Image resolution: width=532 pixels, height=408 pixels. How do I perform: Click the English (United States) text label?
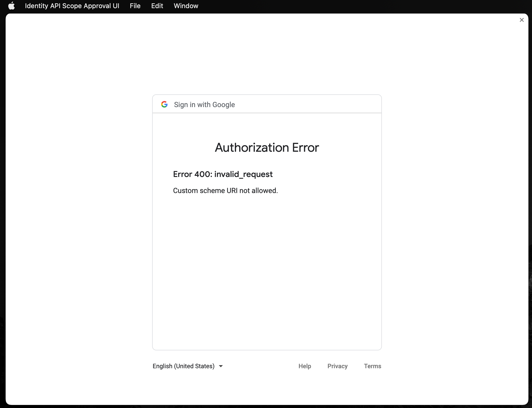click(x=183, y=366)
